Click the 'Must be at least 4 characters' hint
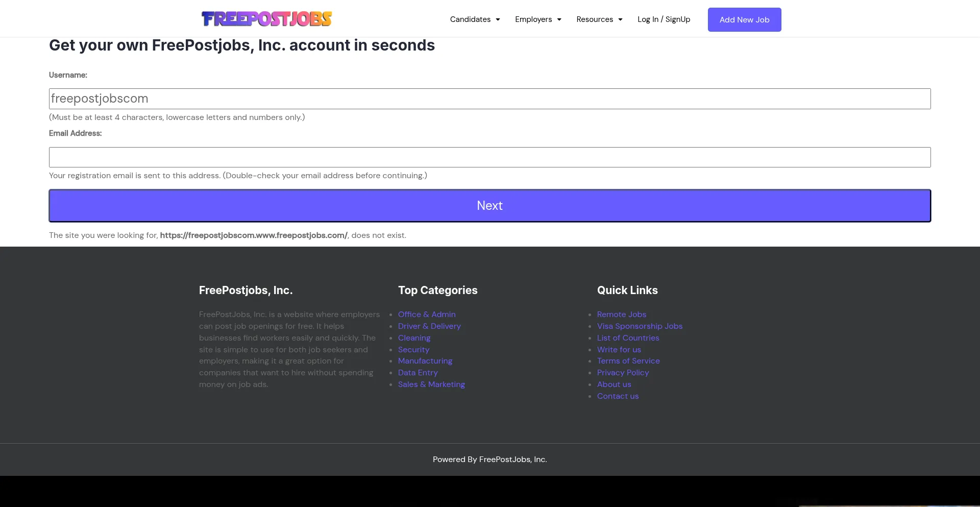The image size is (980, 507). point(177,117)
